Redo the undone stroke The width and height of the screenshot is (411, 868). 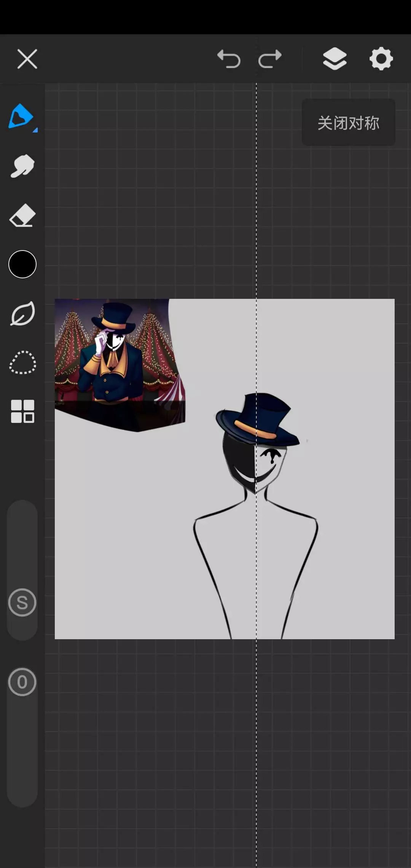(x=270, y=59)
